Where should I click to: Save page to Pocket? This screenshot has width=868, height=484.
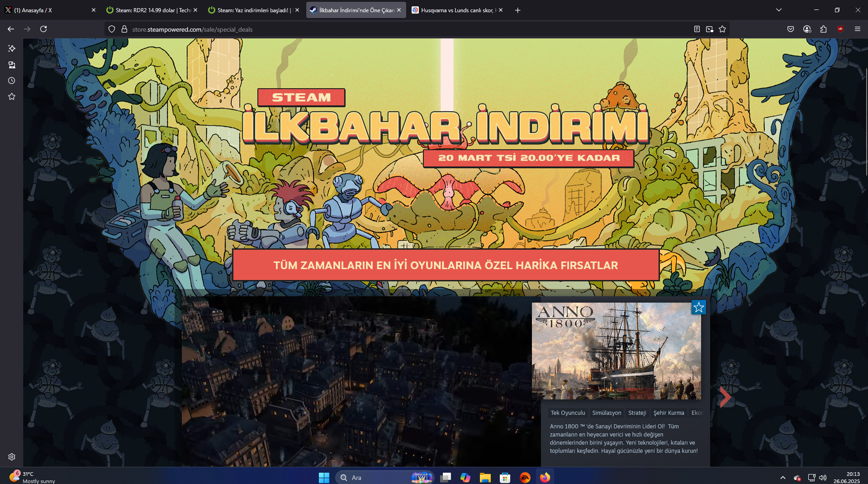pos(791,29)
